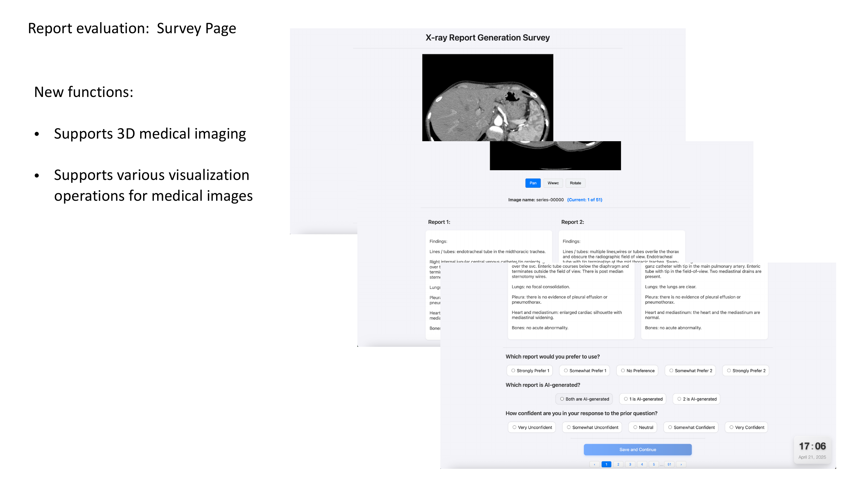The image size is (868, 488).
Task: Click the Save and Continue button
Action: 638,449
